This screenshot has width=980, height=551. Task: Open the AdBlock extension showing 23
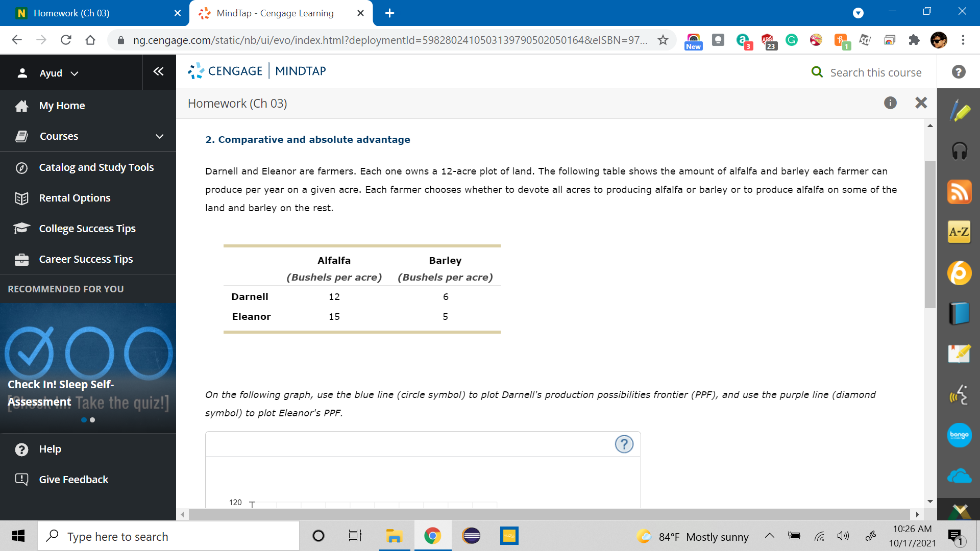[768, 40]
